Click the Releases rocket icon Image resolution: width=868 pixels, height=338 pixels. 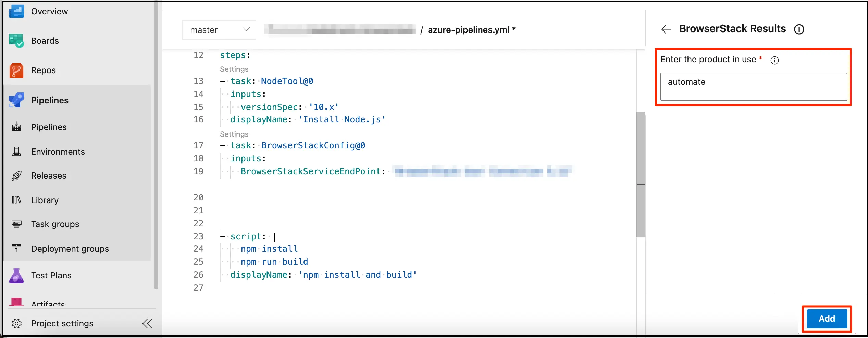(16, 175)
